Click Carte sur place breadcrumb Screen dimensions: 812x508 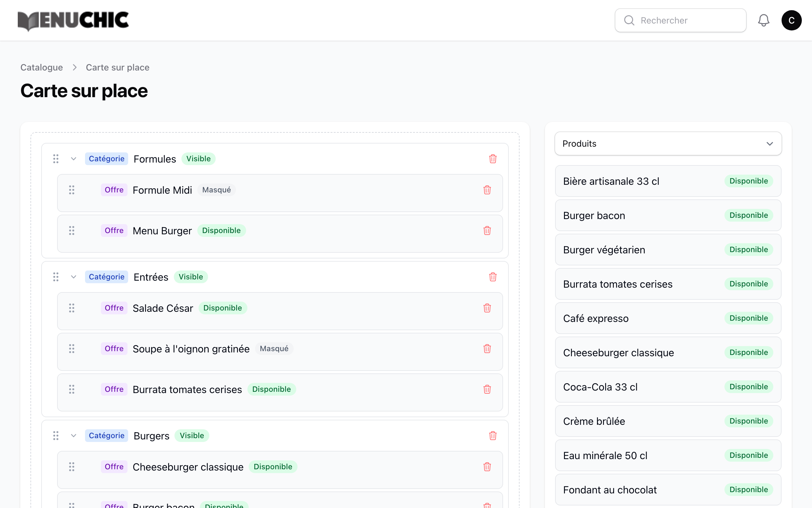117,67
